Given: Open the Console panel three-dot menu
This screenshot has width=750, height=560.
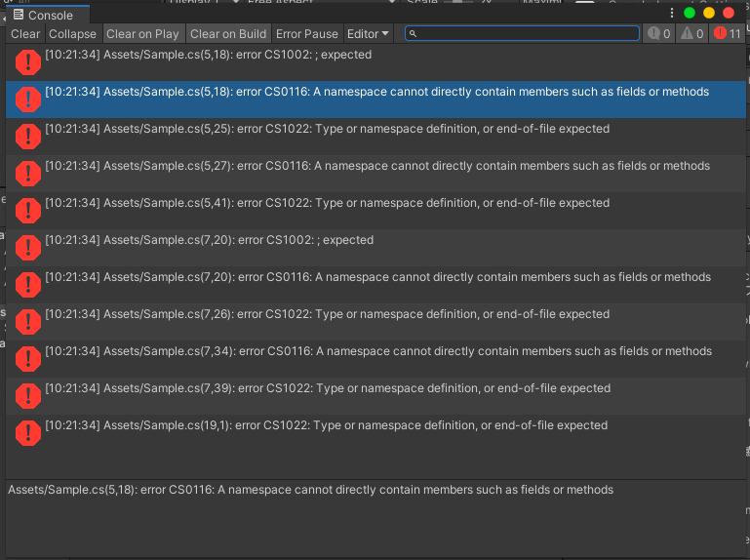Looking at the screenshot, I should point(671,14).
